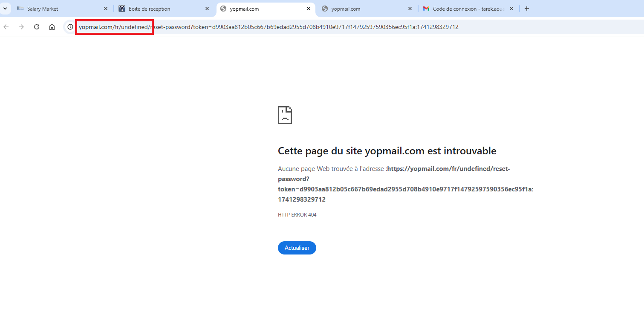This screenshot has height=321, width=644.
Task: Click the address bar URL field
Action: coord(298,27)
